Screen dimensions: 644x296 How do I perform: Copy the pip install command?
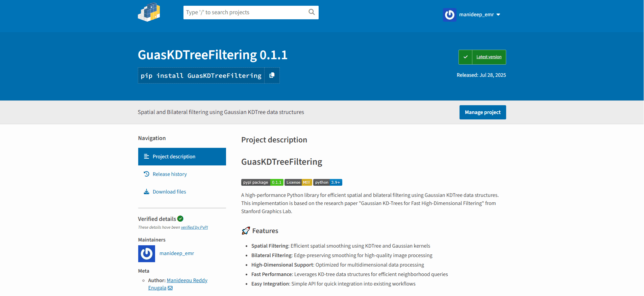click(272, 75)
